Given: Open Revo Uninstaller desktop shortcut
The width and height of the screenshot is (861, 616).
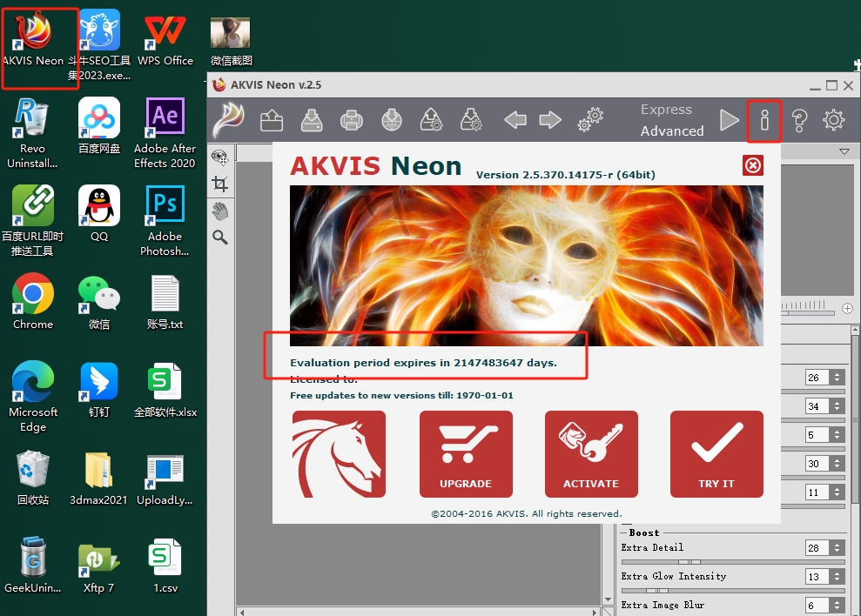Looking at the screenshot, I should pyautogui.click(x=32, y=133).
